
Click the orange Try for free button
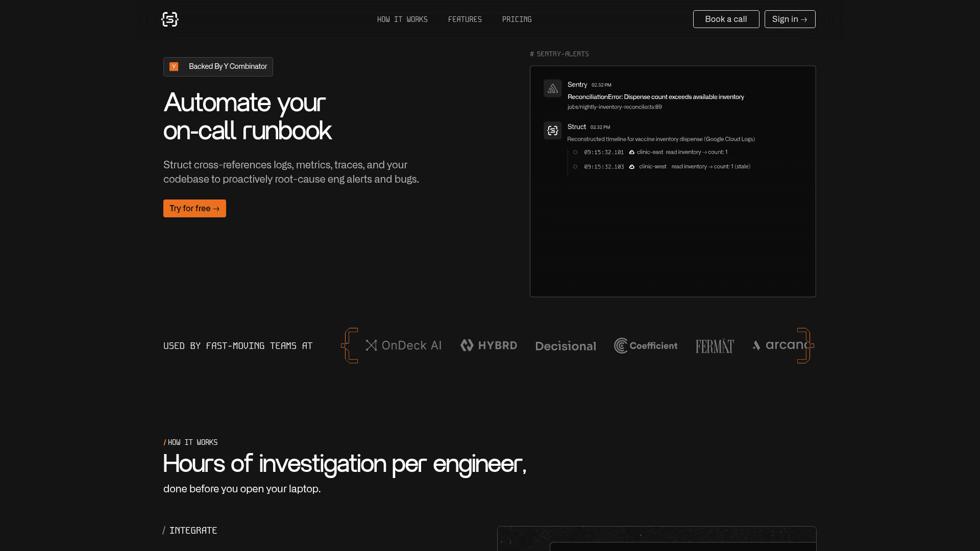194,208
